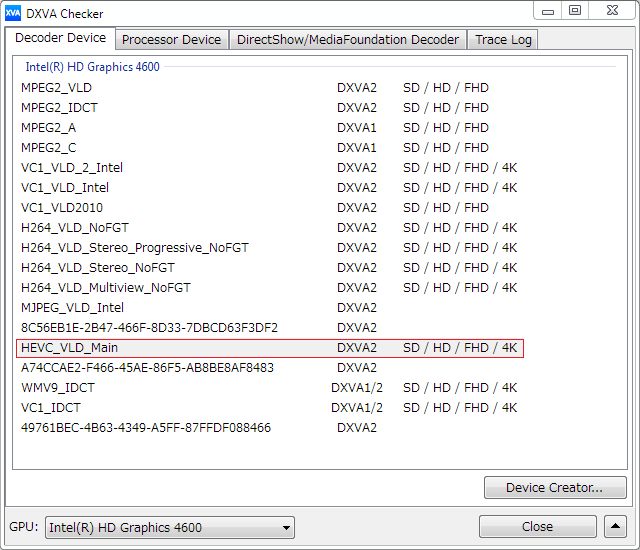
Task: Select the VC1_IDCT decoder row
Action: [x=269, y=408]
